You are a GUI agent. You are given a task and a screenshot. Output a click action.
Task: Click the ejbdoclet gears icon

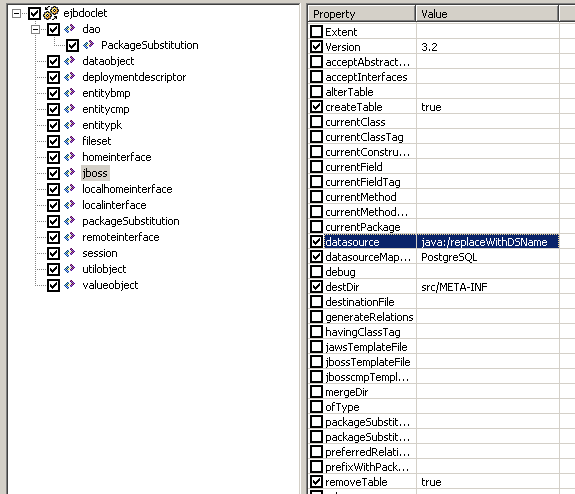click(51, 13)
